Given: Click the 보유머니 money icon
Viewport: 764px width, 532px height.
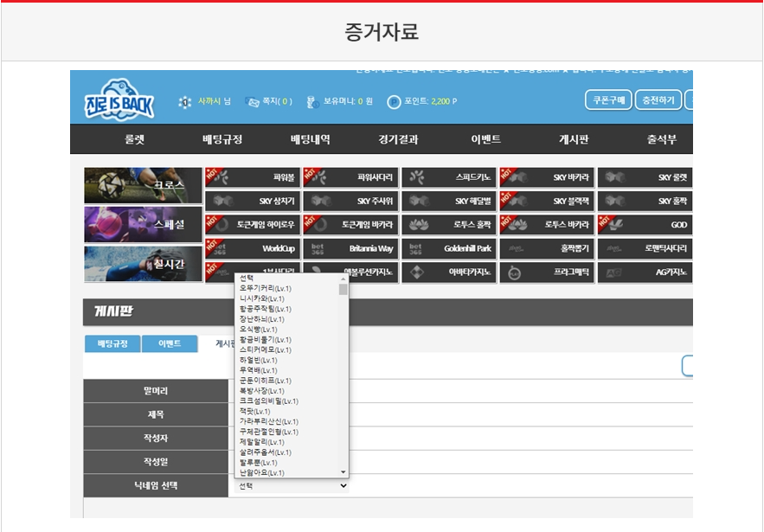Looking at the screenshot, I should 312,102.
